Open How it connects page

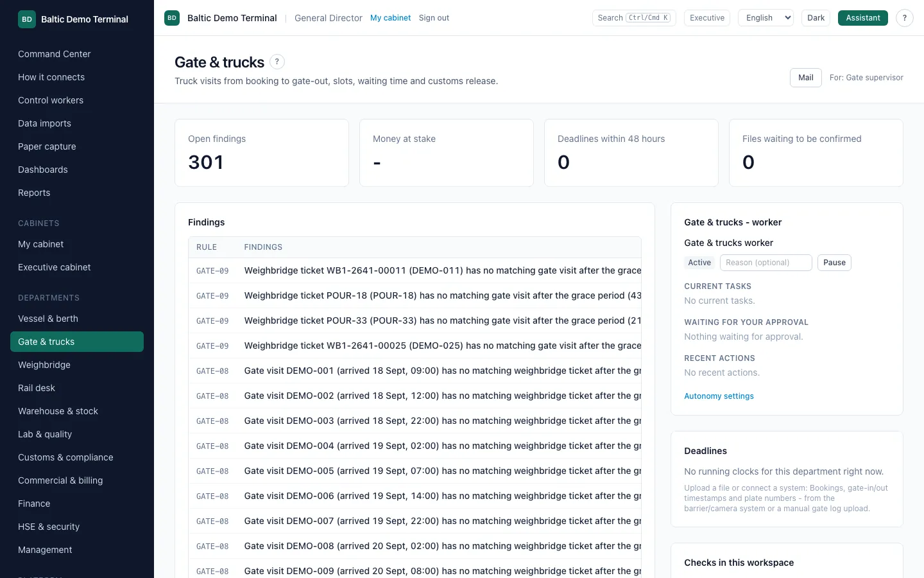click(77, 77)
